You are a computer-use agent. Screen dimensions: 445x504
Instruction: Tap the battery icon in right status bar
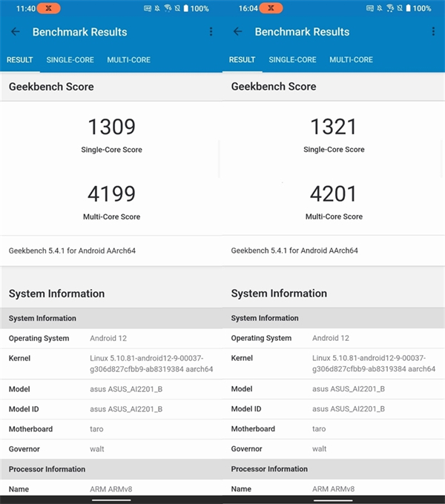pos(406,8)
